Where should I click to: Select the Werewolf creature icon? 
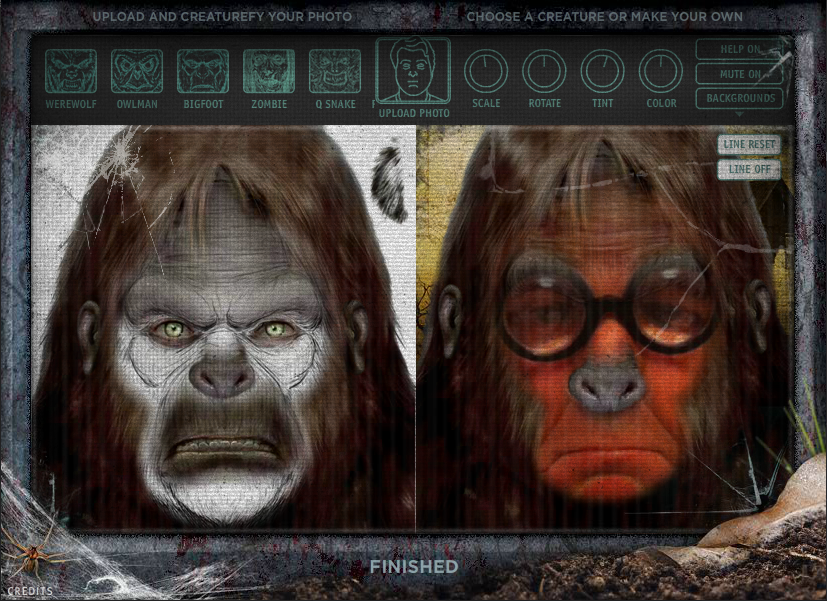(71, 71)
